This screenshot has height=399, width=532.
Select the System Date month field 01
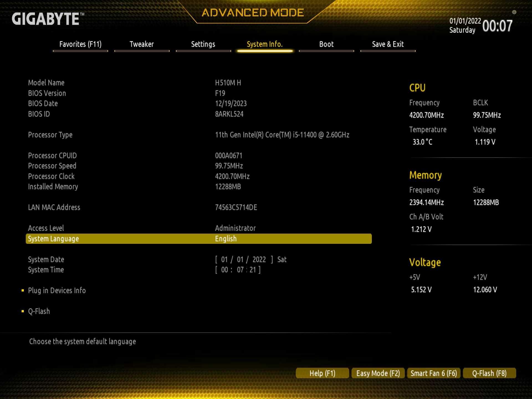coord(224,260)
